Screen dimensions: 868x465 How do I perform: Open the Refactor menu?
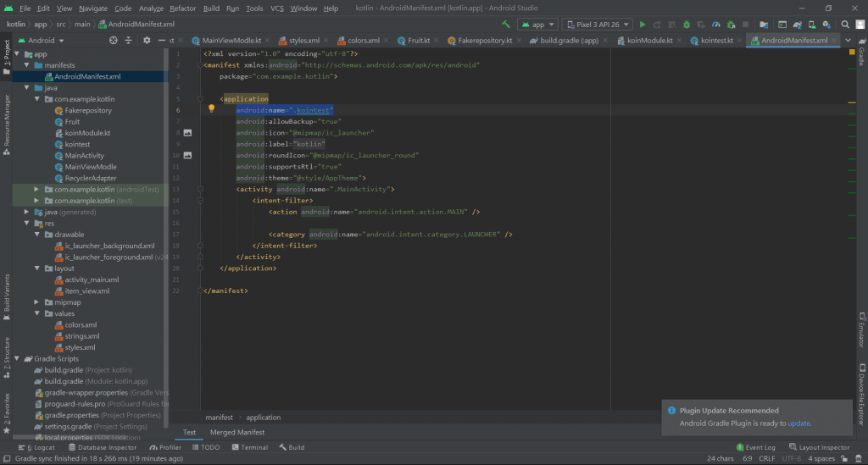183,8
